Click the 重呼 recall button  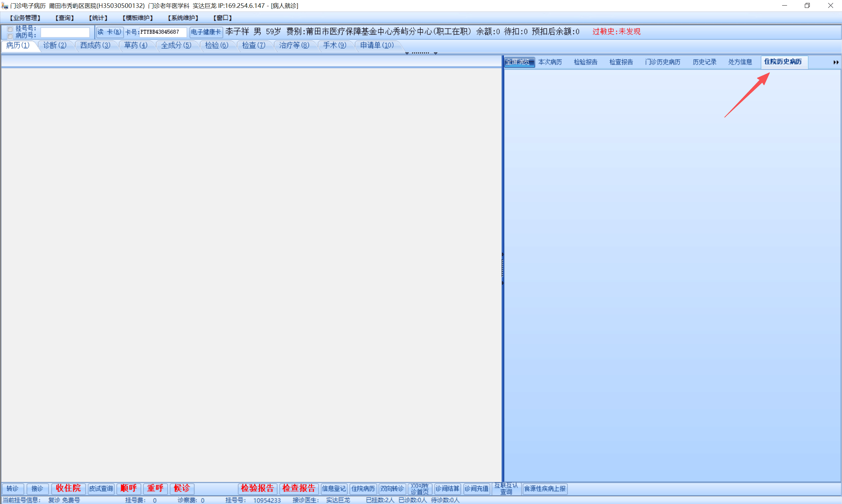click(x=155, y=488)
